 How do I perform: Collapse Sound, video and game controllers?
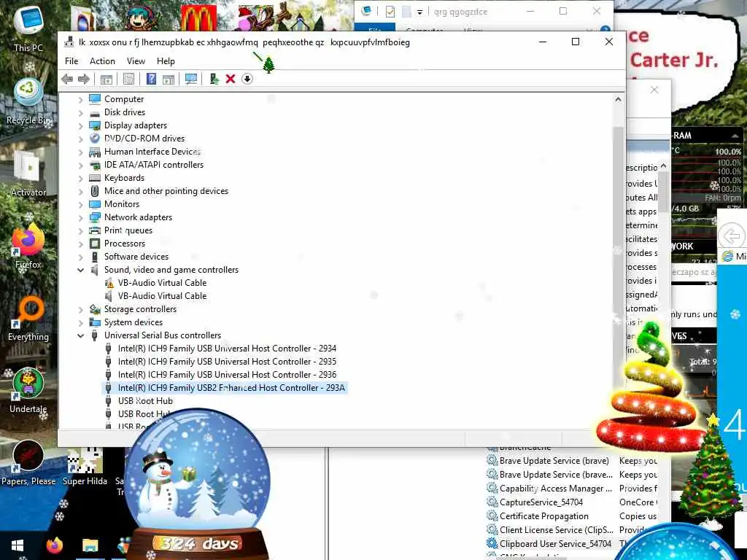pyautogui.click(x=80, y=270)
